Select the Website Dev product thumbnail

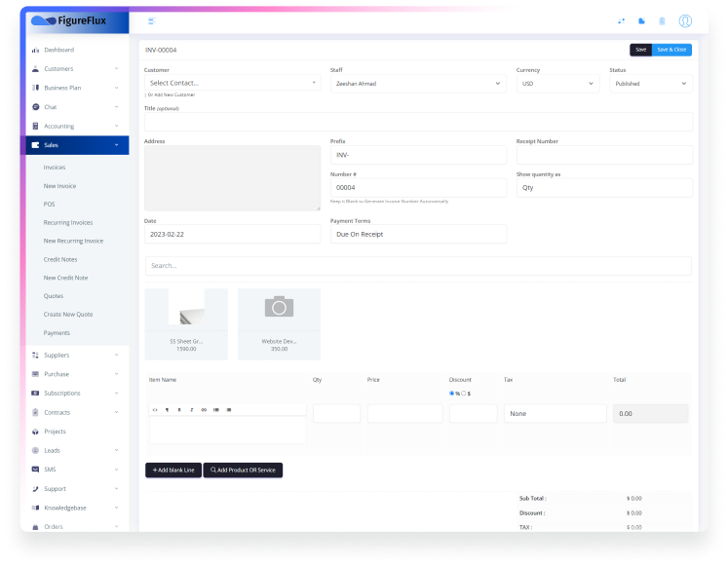point(279,323)
